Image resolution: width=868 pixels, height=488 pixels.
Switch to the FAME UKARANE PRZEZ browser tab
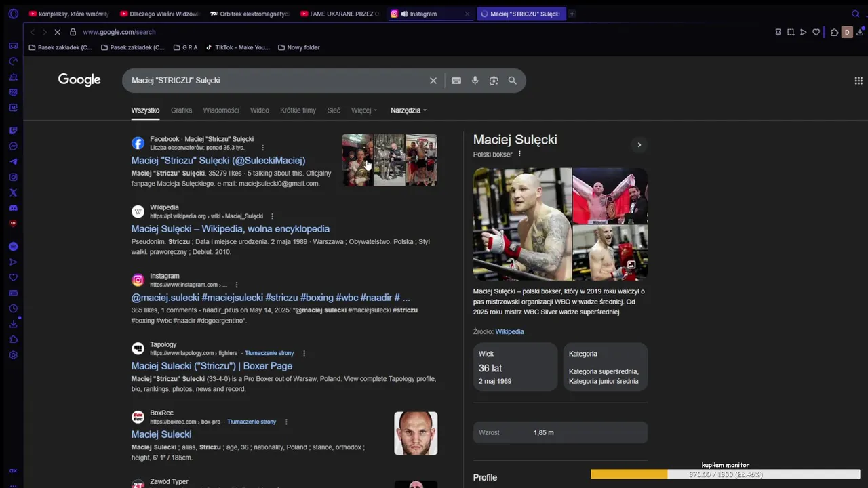(340, 14)
